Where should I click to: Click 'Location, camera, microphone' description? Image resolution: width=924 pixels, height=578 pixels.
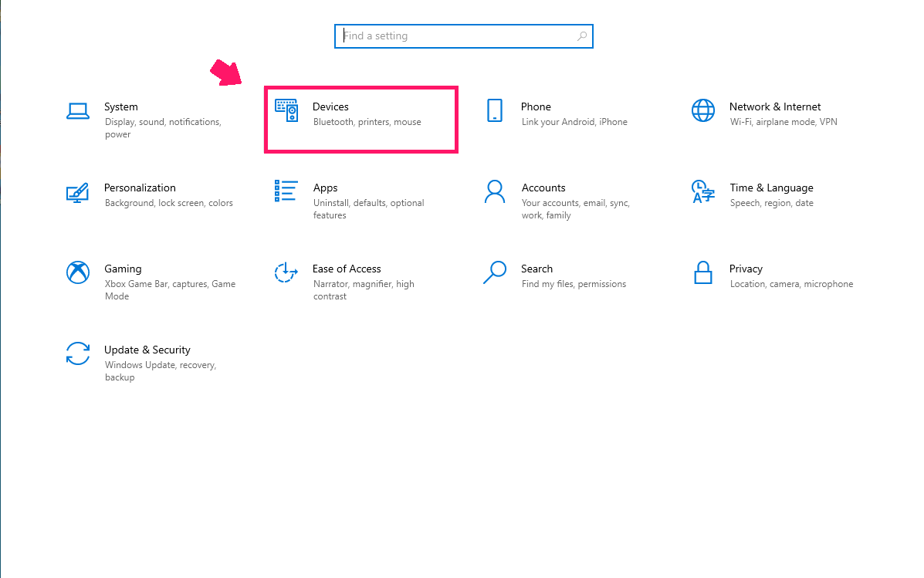pos(791,284)
